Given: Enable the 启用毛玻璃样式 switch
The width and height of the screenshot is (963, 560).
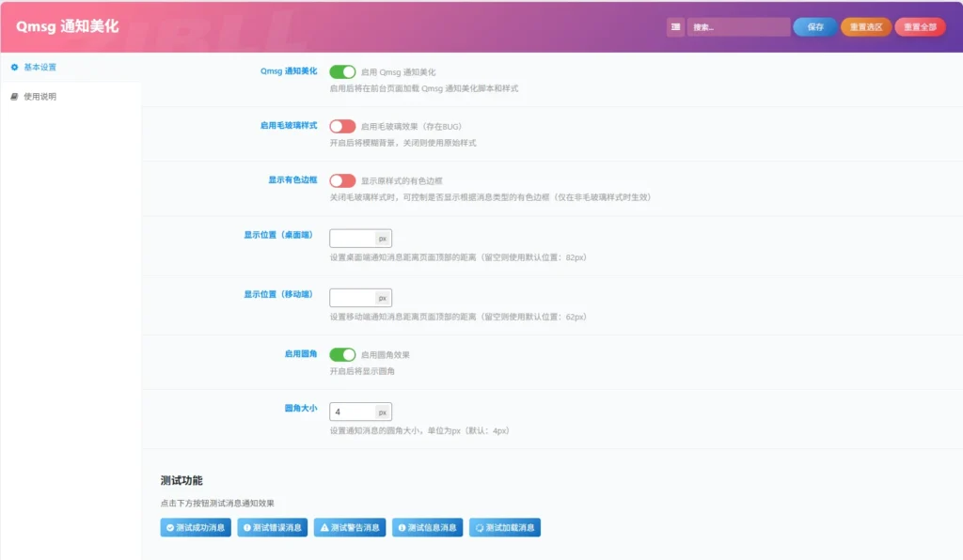Looking at the screenshot, I should click(x=342, y=126).
